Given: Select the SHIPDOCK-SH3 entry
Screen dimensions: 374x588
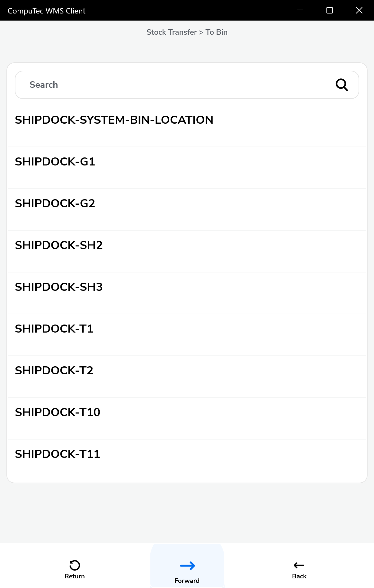Looking at the screenshot, I should coord(59,287).
